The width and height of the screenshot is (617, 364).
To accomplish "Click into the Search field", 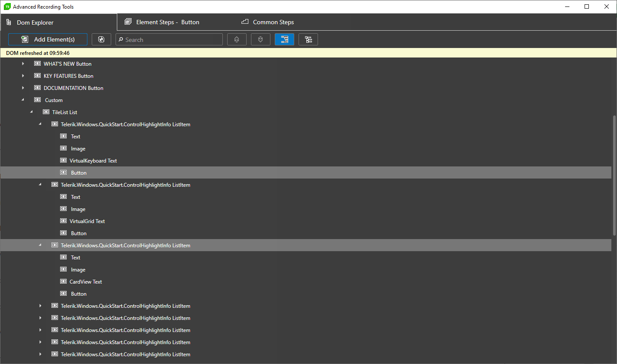I will point(169,39).
